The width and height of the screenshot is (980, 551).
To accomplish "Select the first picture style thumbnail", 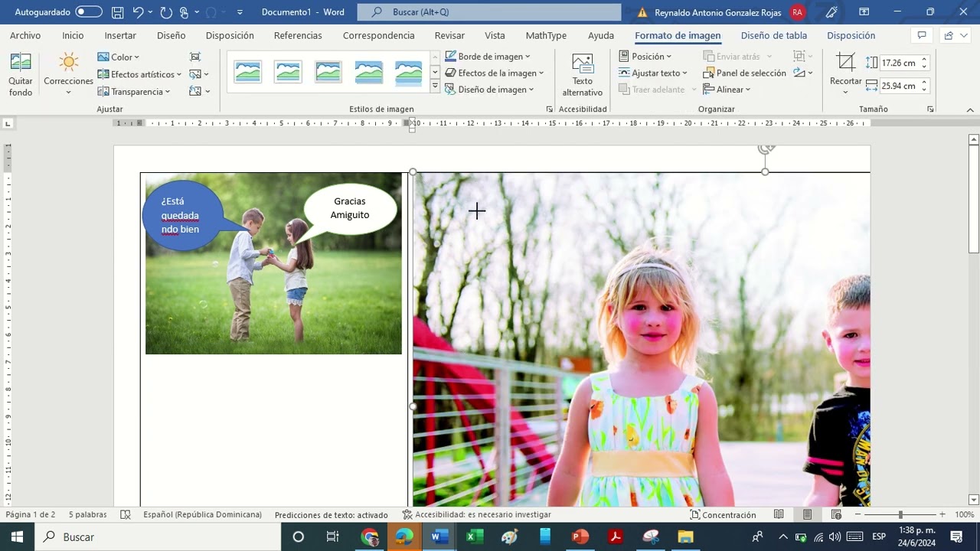I will click(248, 72).
